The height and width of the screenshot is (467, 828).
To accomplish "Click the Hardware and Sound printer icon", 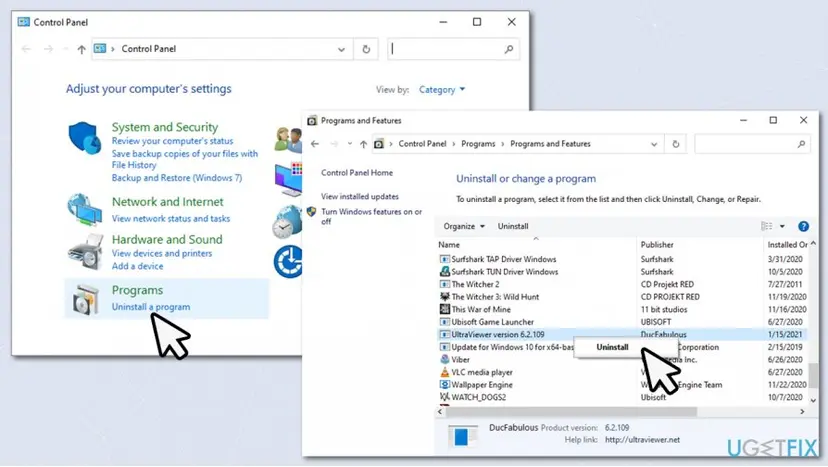I will point(85,251).
